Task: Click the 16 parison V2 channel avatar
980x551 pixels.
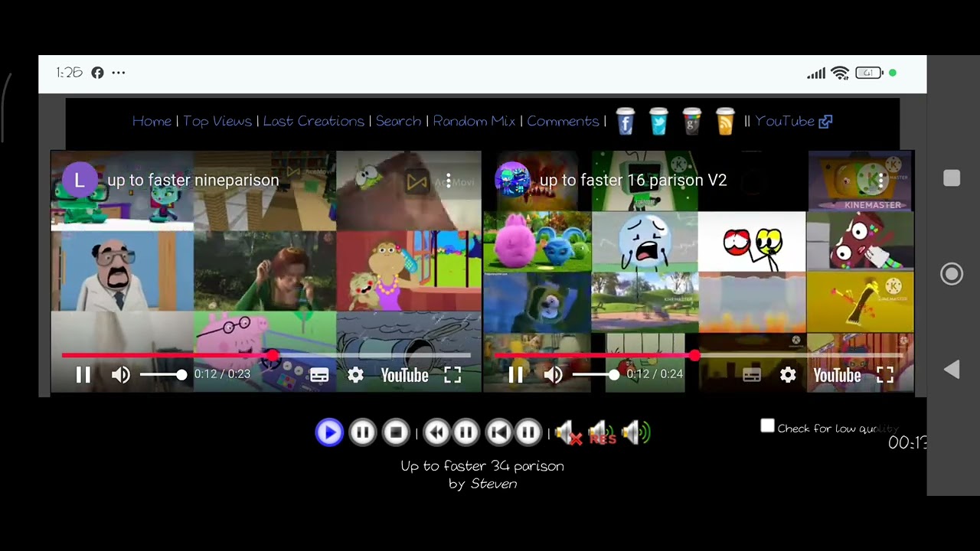Action: 511,181
